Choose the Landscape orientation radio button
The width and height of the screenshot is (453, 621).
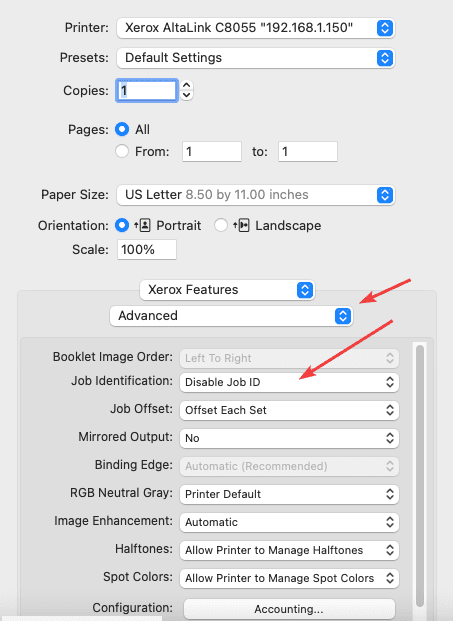(x=221, y=225)
